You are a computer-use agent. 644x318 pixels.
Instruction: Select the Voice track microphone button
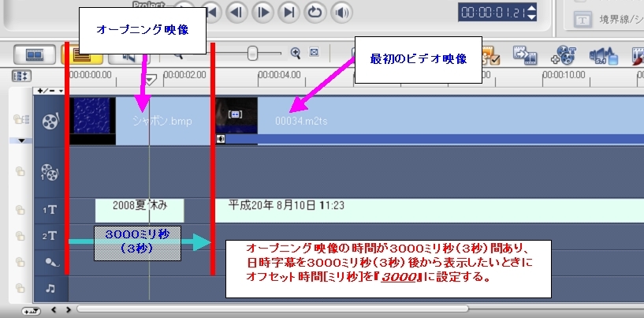coord(50,262)
